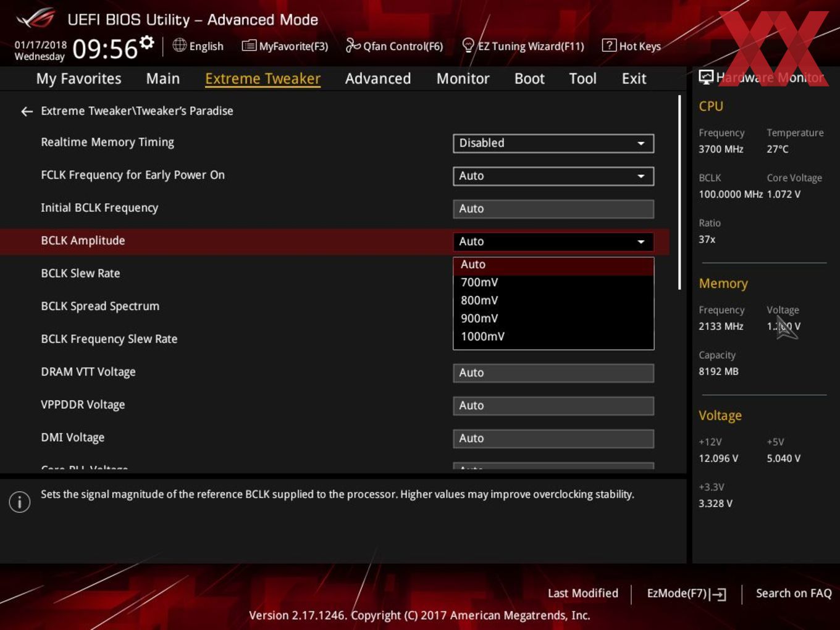Click the settings gear next to the clock
840x630 pixels.
pyautogui.click(x=146, y=43)
